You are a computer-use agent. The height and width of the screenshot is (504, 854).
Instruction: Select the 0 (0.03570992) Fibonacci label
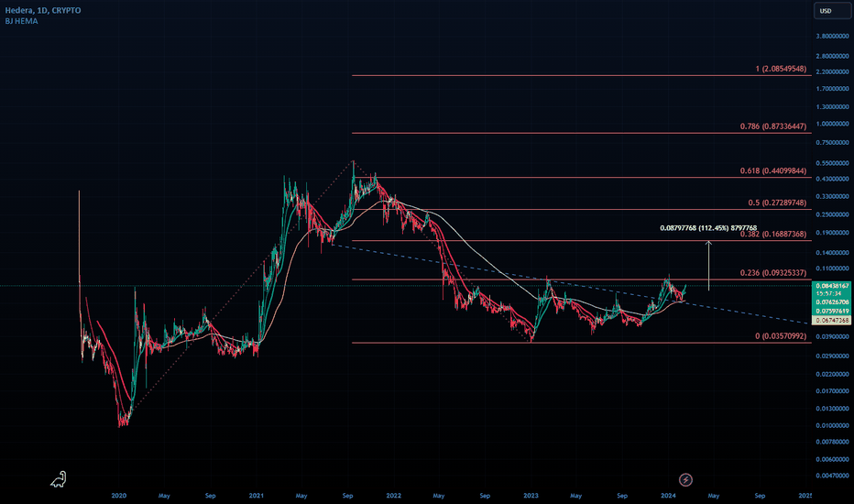pos(781,336)
